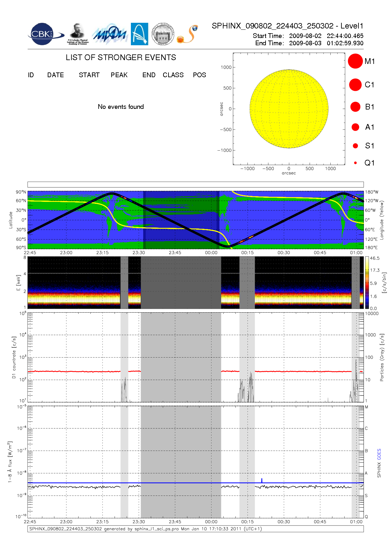Screen dimensions: 392x555
Task: Click the 'No events found' message
Action: [121, 107]
